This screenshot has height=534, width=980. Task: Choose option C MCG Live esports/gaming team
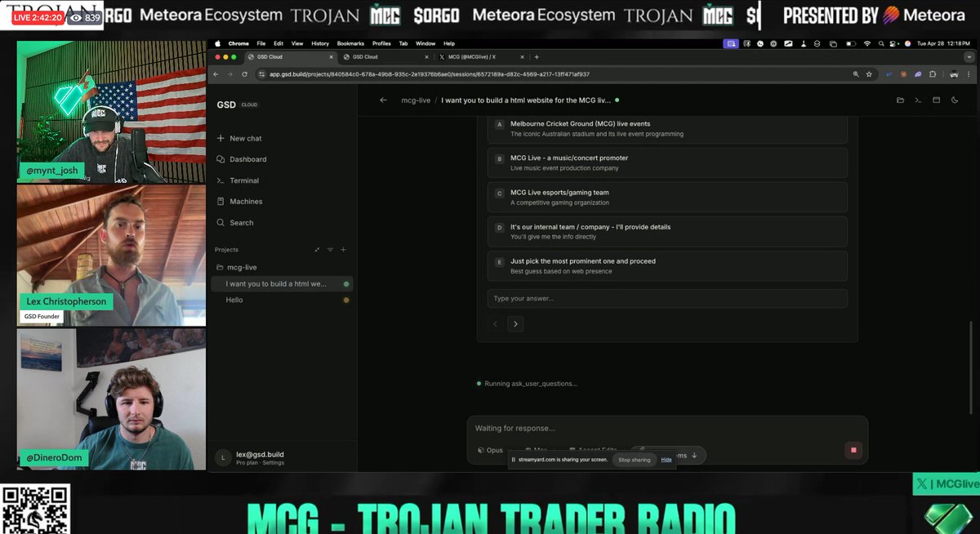667,197
